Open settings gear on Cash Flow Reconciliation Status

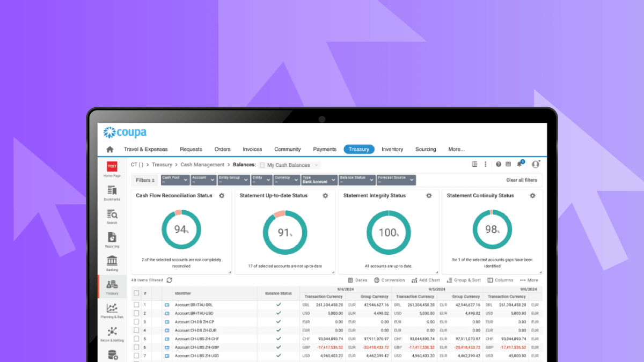coord(222,196)
